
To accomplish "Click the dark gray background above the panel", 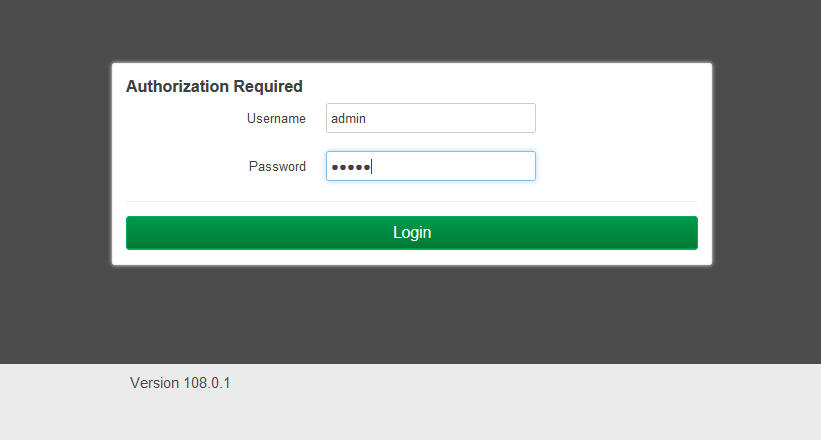I will coord(410,30).
